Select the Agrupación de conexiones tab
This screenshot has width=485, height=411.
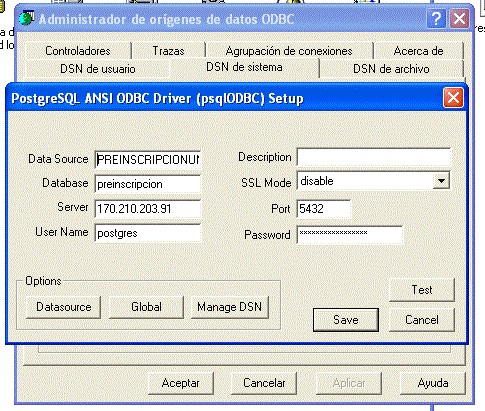tap(289, 51)
